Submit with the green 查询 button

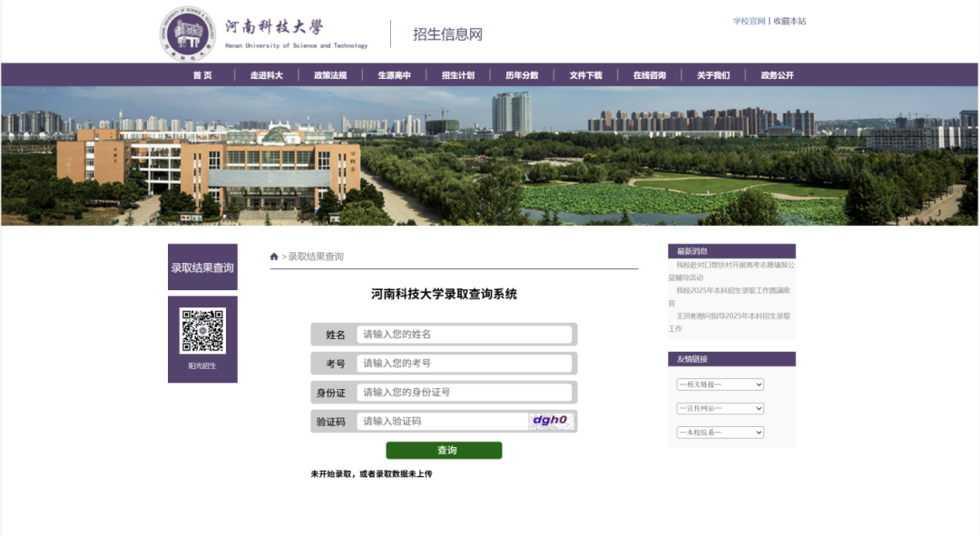pos(444,451)
